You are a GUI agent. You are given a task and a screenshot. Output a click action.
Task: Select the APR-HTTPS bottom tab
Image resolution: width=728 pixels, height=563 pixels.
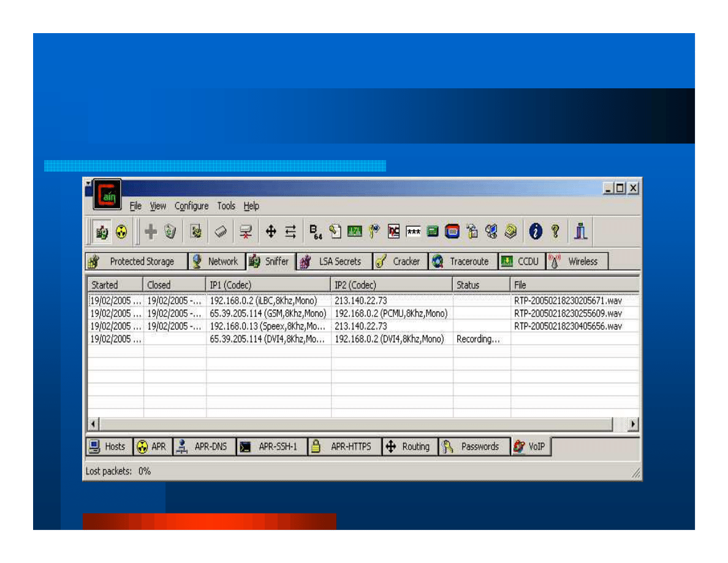(x=344, y=447)
